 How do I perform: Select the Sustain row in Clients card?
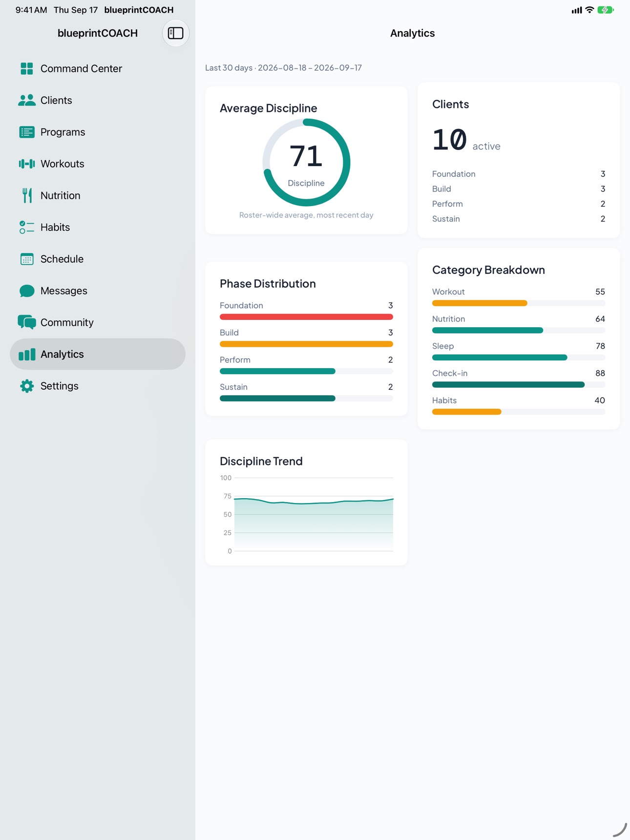coord(519,219)
